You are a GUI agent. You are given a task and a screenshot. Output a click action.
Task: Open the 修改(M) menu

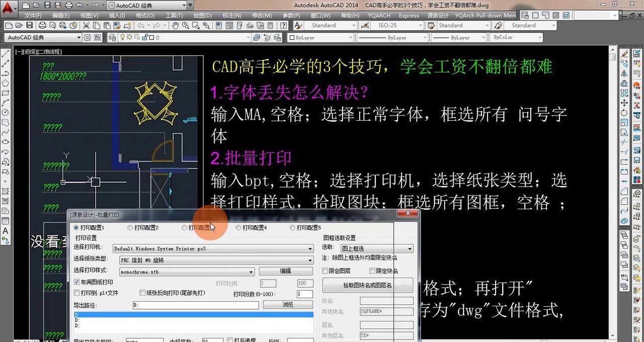click(x=261, y=16)
